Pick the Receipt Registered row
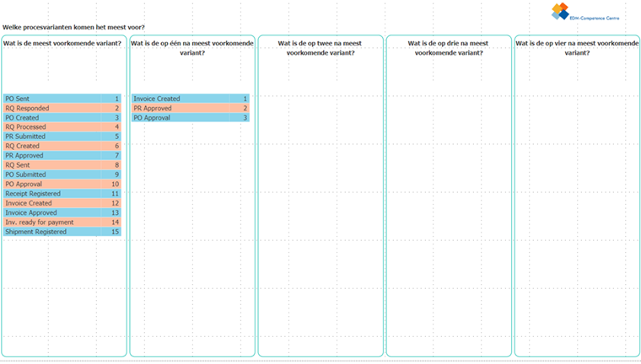The image size is (641, 364). [x=62, y=194]
